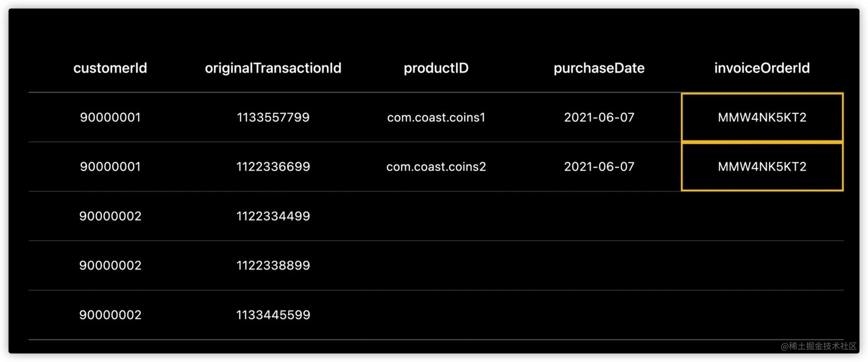This screenshot has height=362, width=868.
Task: Select the com.coast.coins2 product cell
Action: [x=436, y=167]
